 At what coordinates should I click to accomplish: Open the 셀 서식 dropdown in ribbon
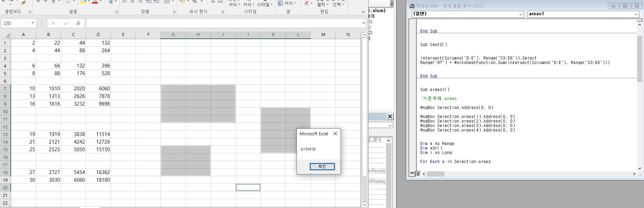click(287, 3)
